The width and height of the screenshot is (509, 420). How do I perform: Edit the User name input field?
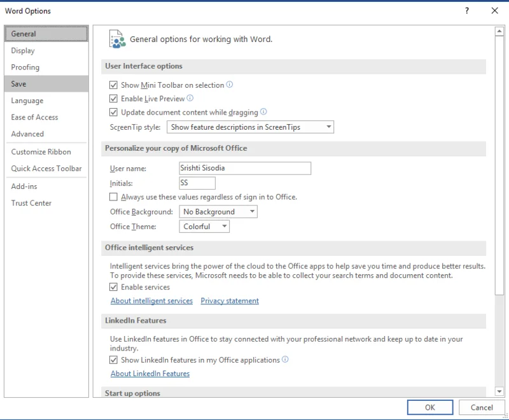[244, 168]
